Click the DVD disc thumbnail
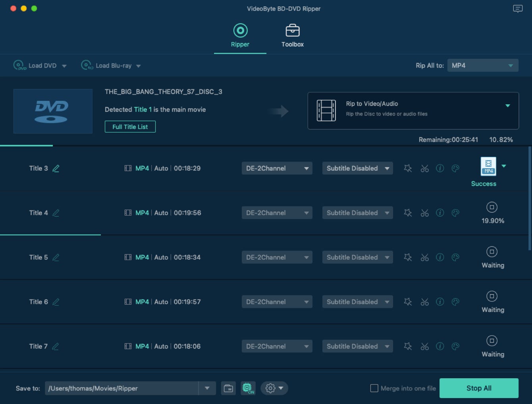The height and width of the screenshot is (404, 532). [x=53, y=111]
